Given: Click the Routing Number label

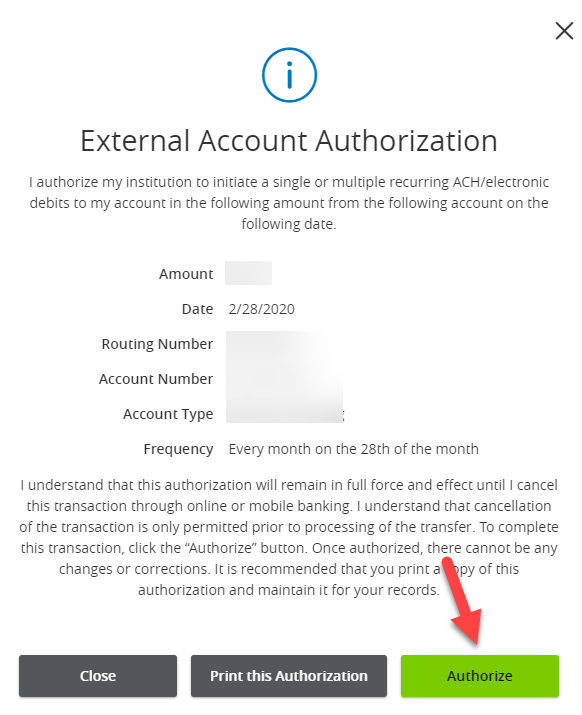Looking at the screenshot, I should [157, 344].
